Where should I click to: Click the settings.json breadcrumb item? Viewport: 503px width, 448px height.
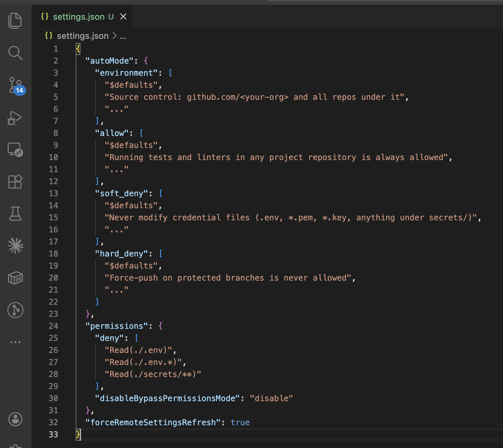tap(83, 36)
